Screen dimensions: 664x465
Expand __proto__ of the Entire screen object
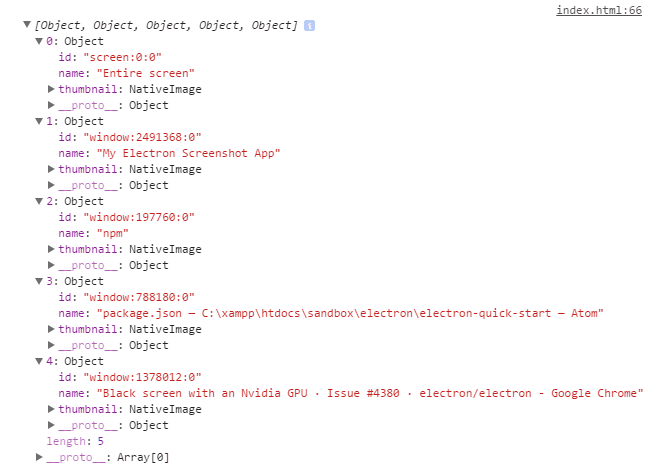[x=52, y=105]
